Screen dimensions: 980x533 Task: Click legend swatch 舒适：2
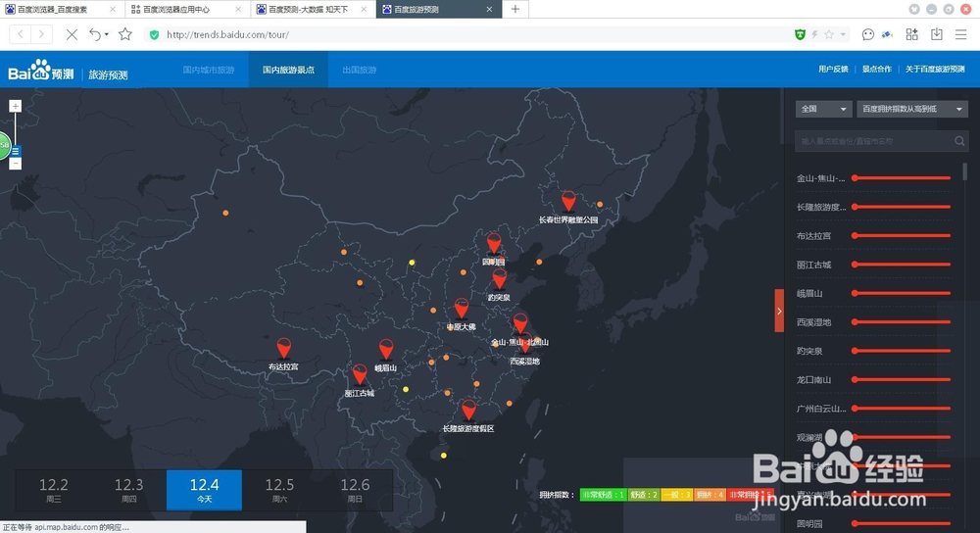click(x=643, y=495)
